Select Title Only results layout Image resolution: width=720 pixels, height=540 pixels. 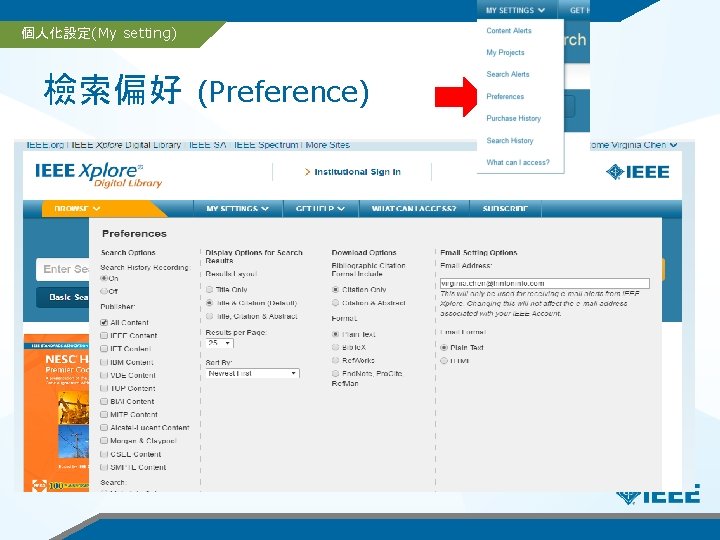(210, 290)
